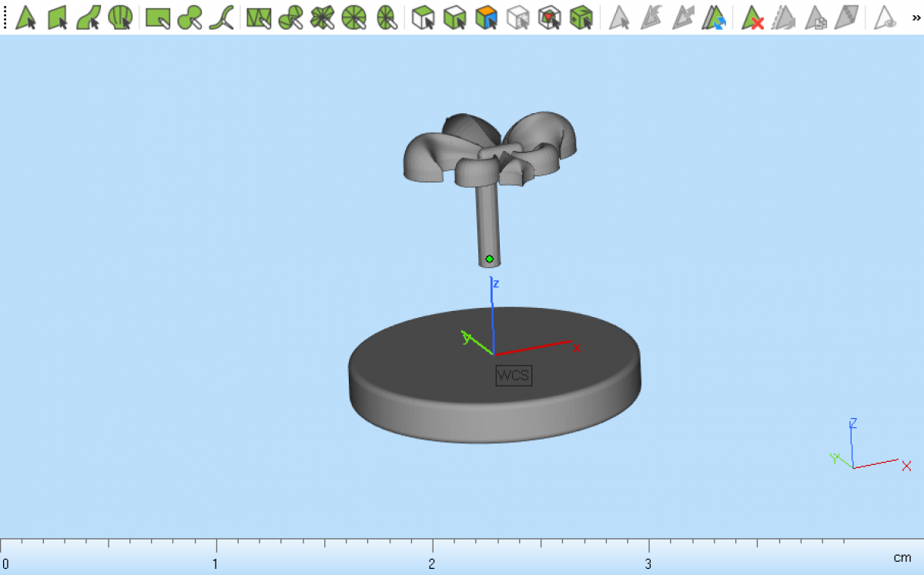Click the Mark Plane tool

[58, 17]
